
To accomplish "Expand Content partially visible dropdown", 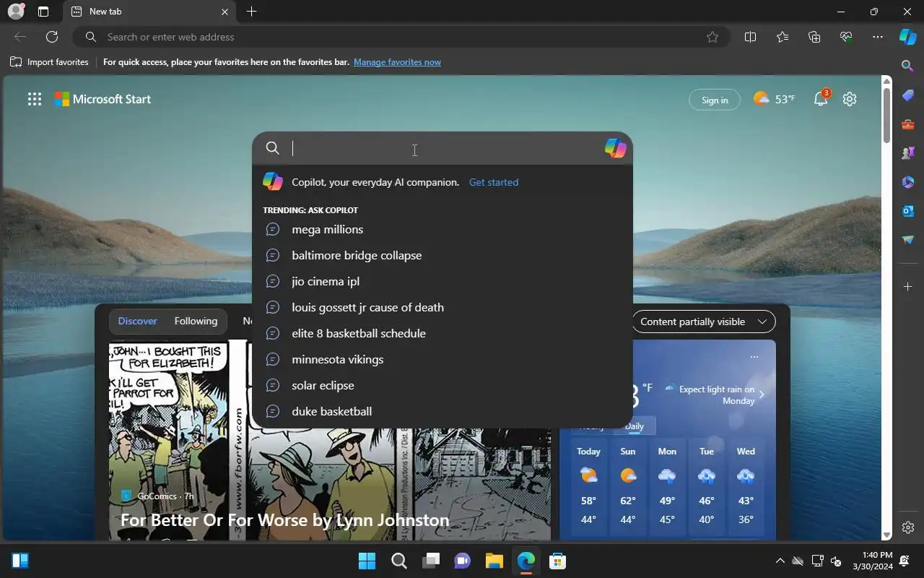I will [704, 322].
